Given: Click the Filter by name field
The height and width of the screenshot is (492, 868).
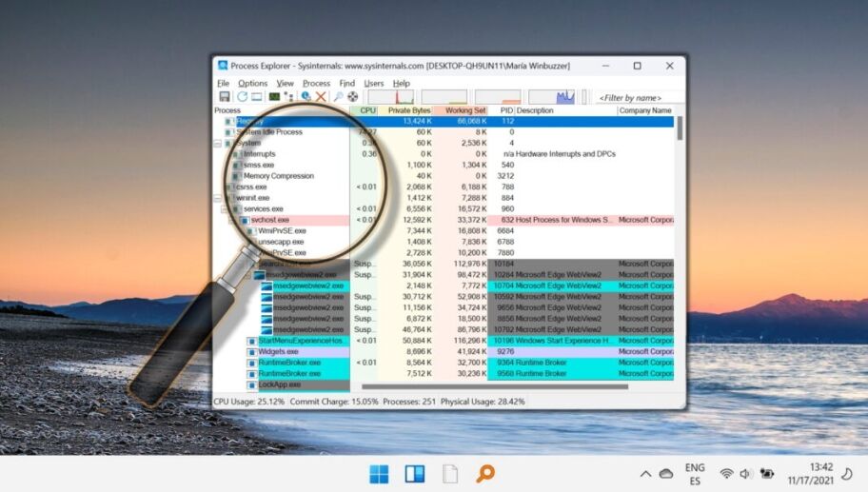Looking at the screenshot, I should point(639,97).
